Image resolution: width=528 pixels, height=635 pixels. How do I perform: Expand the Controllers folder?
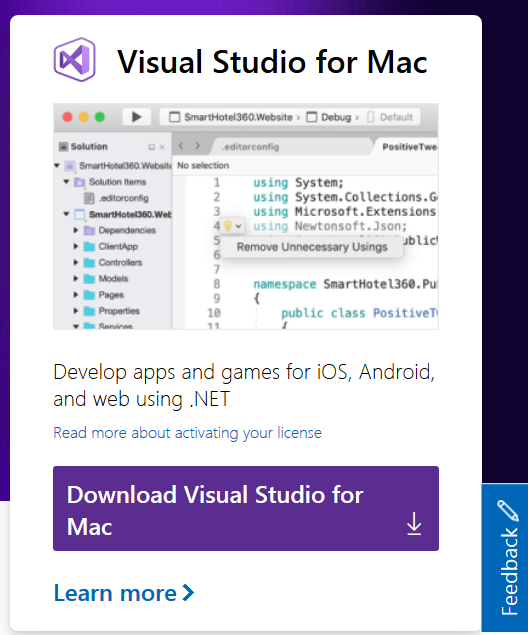[x=76, y=262]
